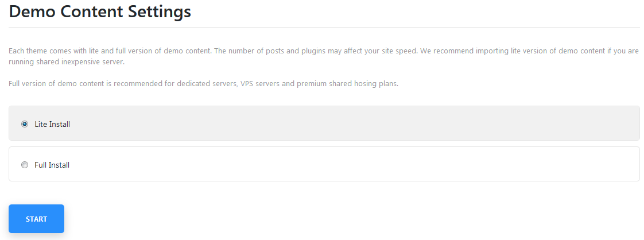
Task: Click the divider line below the heading
Action: [324, 27]
